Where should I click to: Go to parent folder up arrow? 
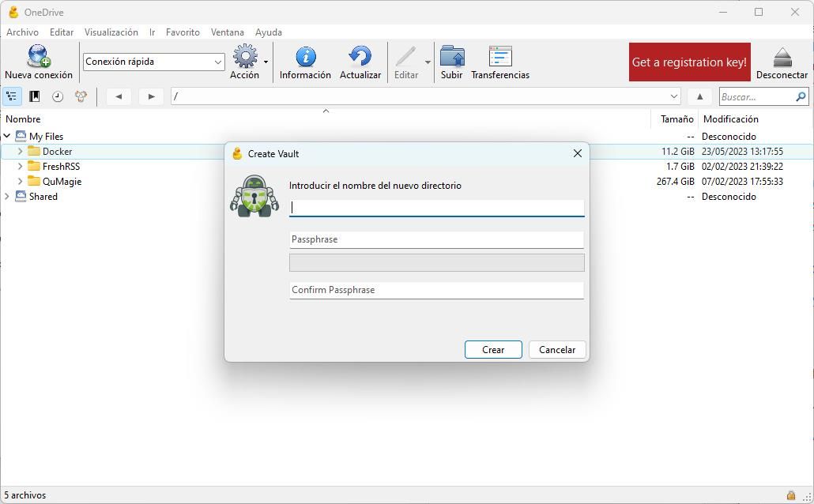[x=699, y=96]
